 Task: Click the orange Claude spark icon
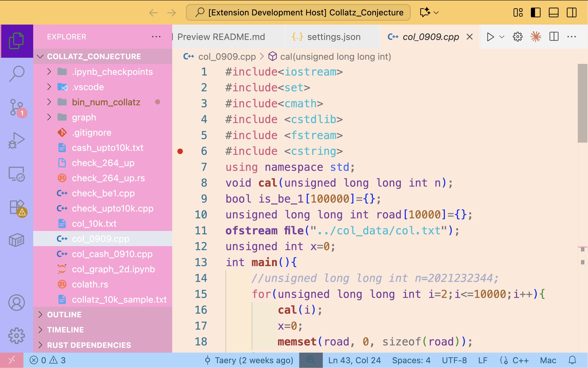(535, 37)
